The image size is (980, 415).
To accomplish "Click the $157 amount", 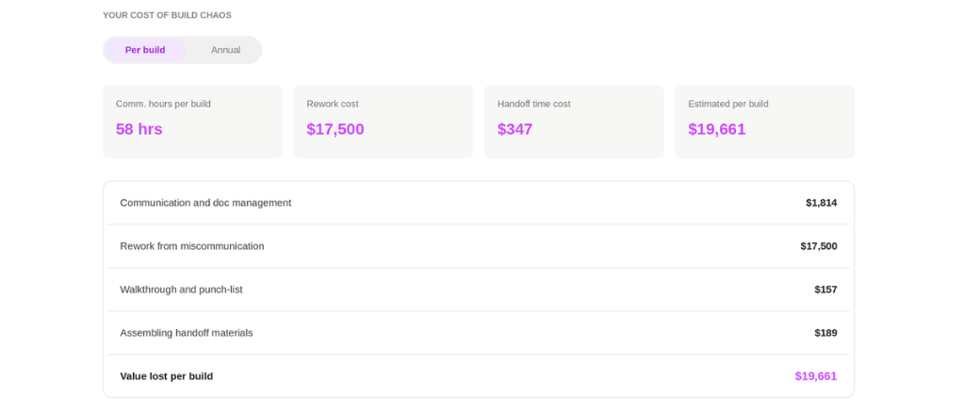I will 825,290.
